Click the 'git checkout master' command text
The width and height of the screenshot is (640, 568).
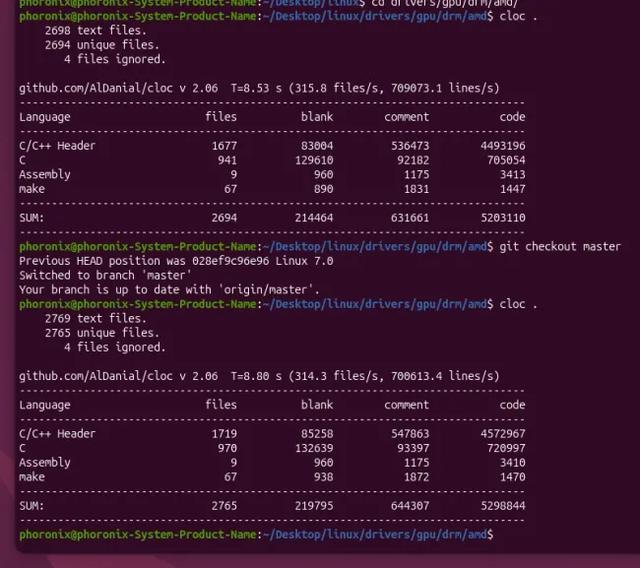pos(560,246)
